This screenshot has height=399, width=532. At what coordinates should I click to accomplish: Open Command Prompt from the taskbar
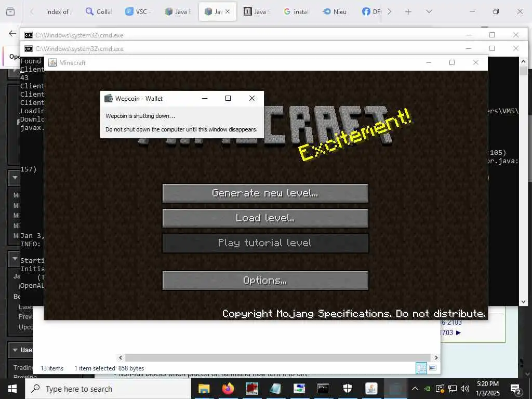pos(323,389)
